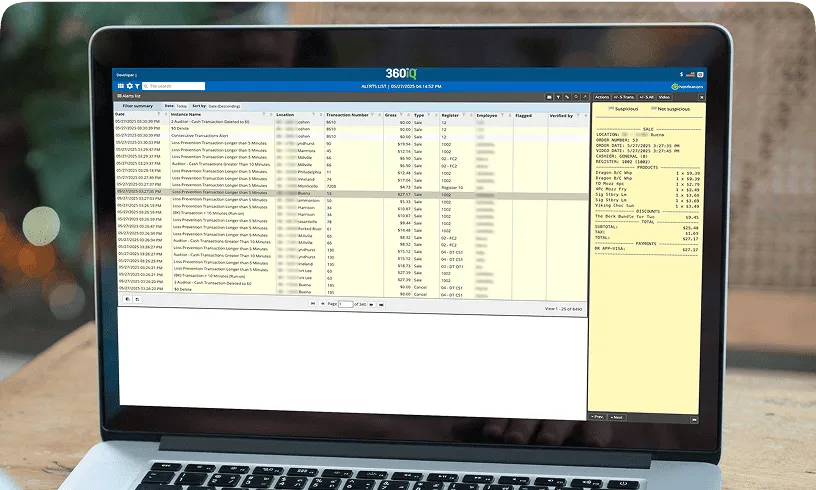The height and width of the screenshot is (490, 816).
Task: Open filter on Verified by column
Action: pyautogui.click(x=578, y=116)
